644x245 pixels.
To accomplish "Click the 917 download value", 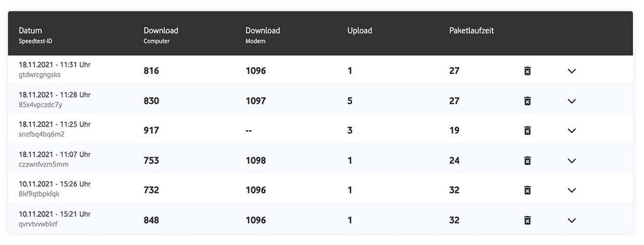I will pos(151,131).
